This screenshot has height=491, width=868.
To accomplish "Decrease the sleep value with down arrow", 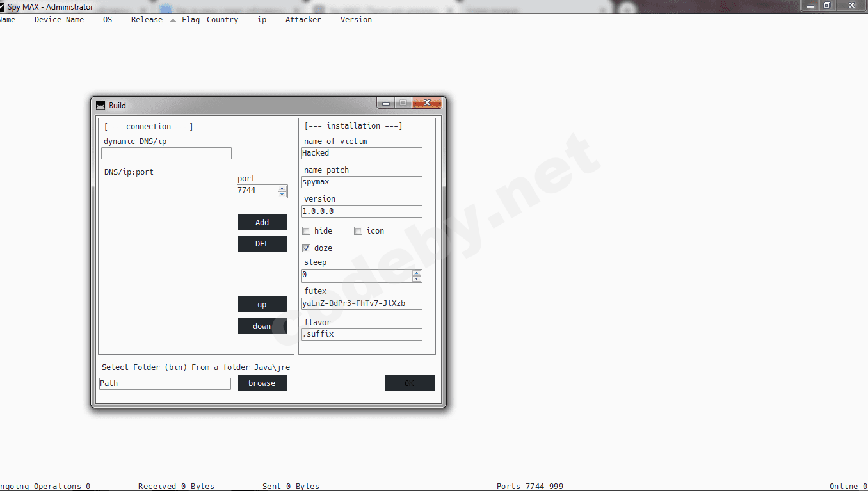I will pos(417,278).
